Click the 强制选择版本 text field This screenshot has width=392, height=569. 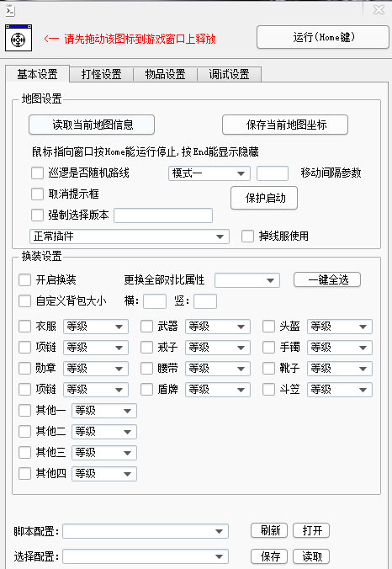pos(163,215)
